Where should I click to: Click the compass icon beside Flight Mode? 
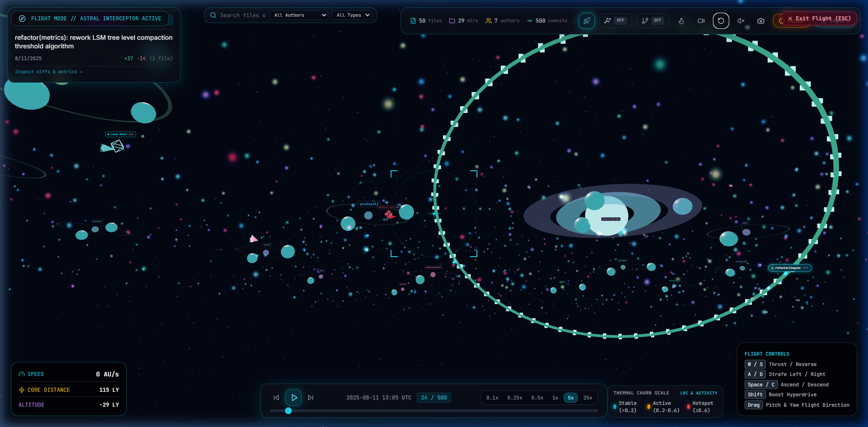click(x=22, y=19)
